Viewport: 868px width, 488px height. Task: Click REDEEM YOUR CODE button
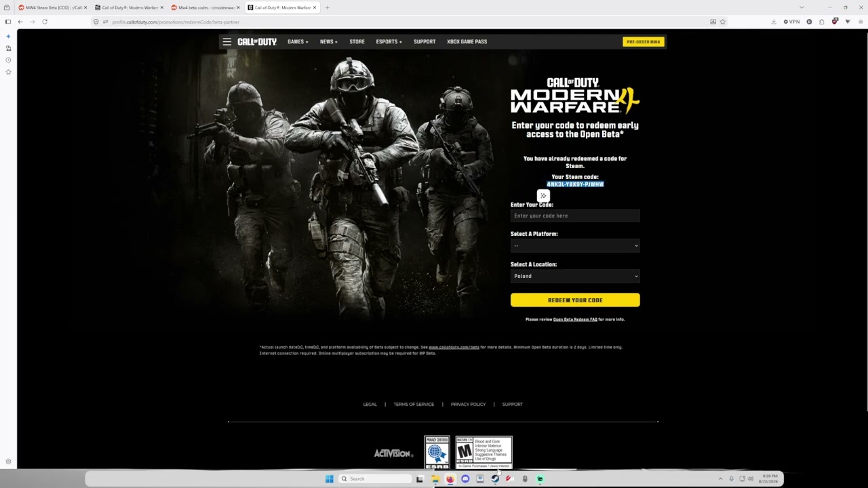pyautogui.click(x=575, y=300)
